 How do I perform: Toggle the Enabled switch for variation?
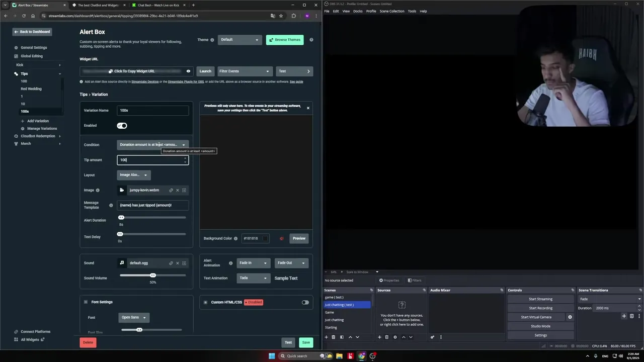[x=122, y=126]
